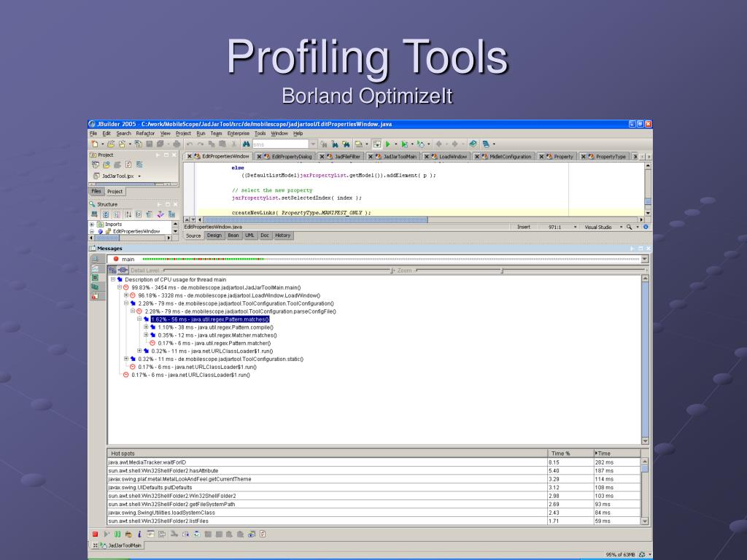Expand the 96.18% LoadWindow.LoadWindow() node
Image resolution: width=747 pixels, height=560 pixels.
click(x=126, y=296)
